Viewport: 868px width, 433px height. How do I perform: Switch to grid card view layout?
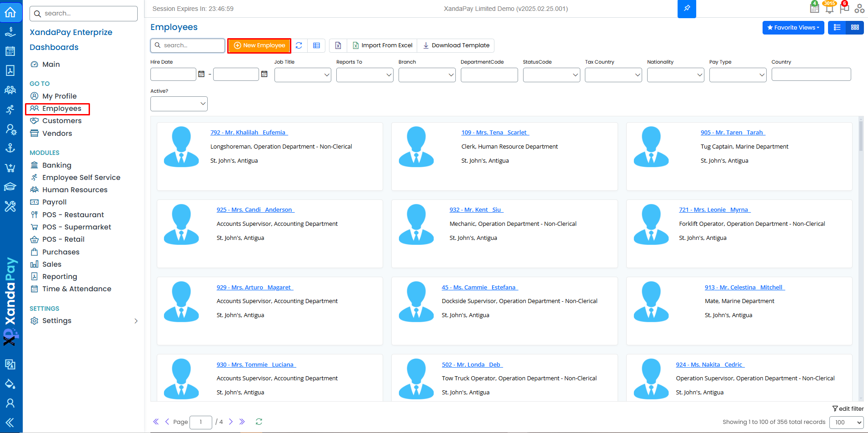pos(855,28)
